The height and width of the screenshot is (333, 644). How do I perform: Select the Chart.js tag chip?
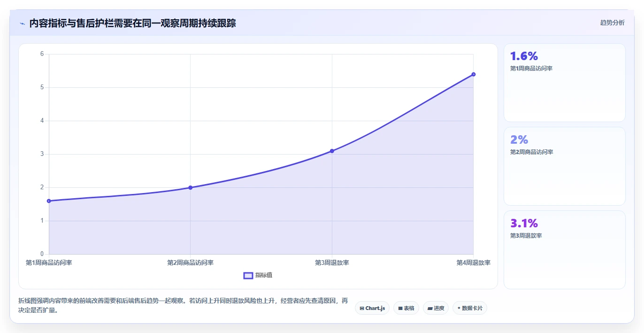tap(372, 308)
